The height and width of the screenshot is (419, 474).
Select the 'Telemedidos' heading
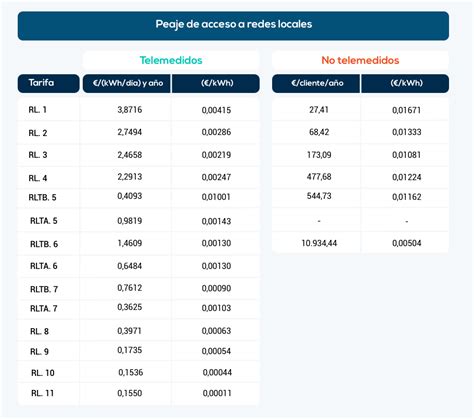171,60
